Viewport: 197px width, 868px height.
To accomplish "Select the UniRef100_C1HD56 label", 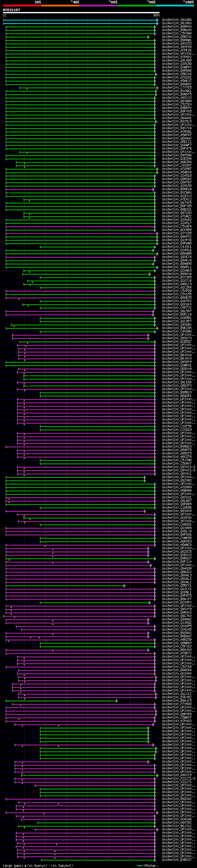I will (177, 507).
